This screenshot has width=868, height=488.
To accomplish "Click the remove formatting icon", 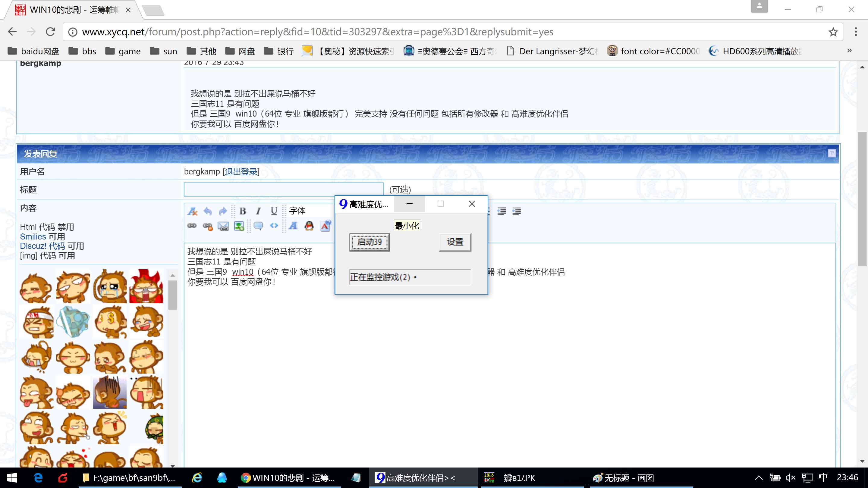I will pyautogui.click(x=192, y=211).
